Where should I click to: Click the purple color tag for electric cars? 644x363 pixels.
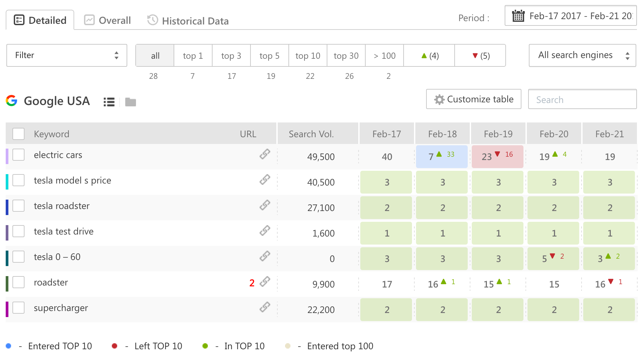coord(7,156)
